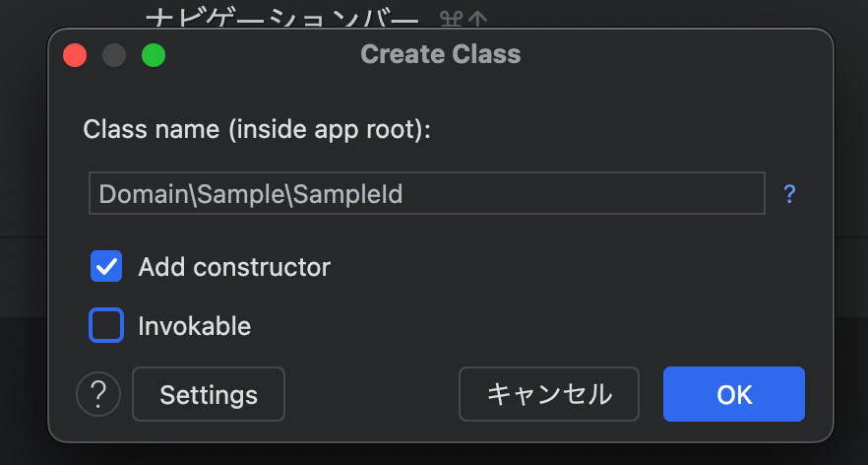
Task: Click the Add constructor label text
Action: [x=234, y=267]
